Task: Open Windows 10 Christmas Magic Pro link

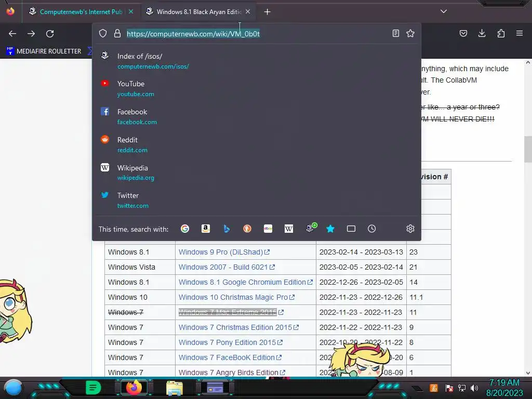Action: pos(236,297)
